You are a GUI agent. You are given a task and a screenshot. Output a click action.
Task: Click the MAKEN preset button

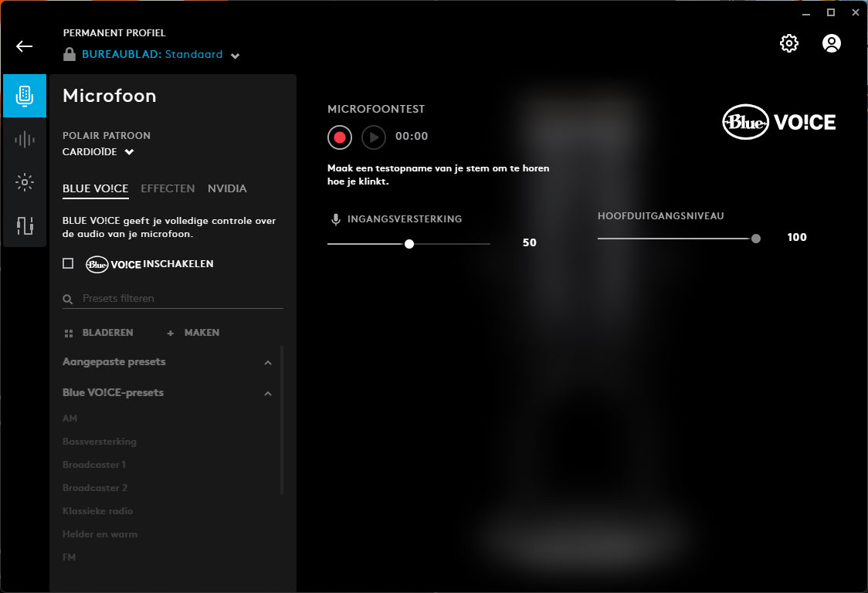[193, 333]
